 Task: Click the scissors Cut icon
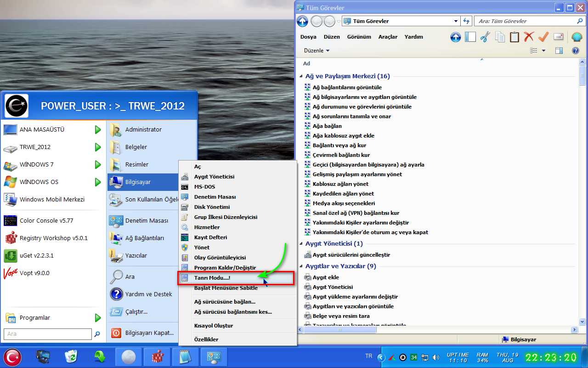pos(485,37)
